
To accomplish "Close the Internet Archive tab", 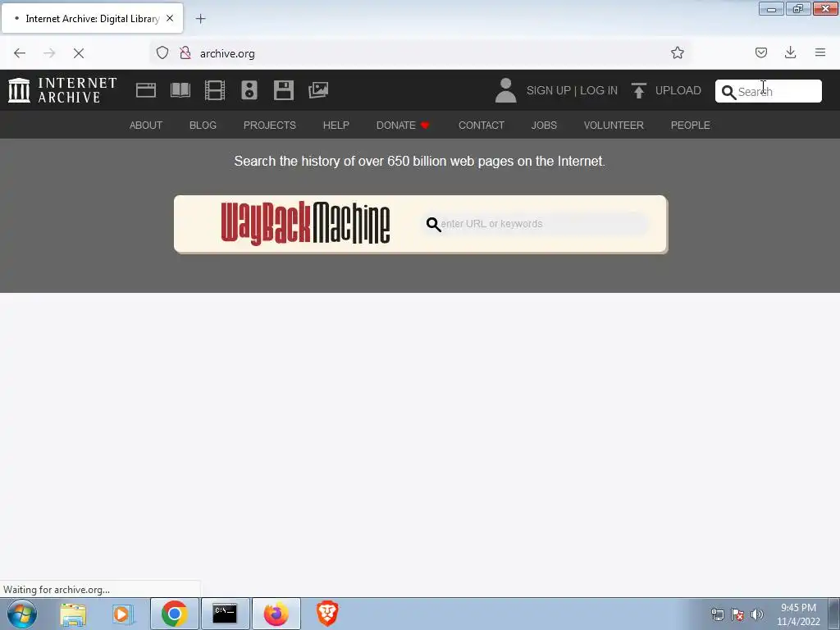I will coord(170,18).
